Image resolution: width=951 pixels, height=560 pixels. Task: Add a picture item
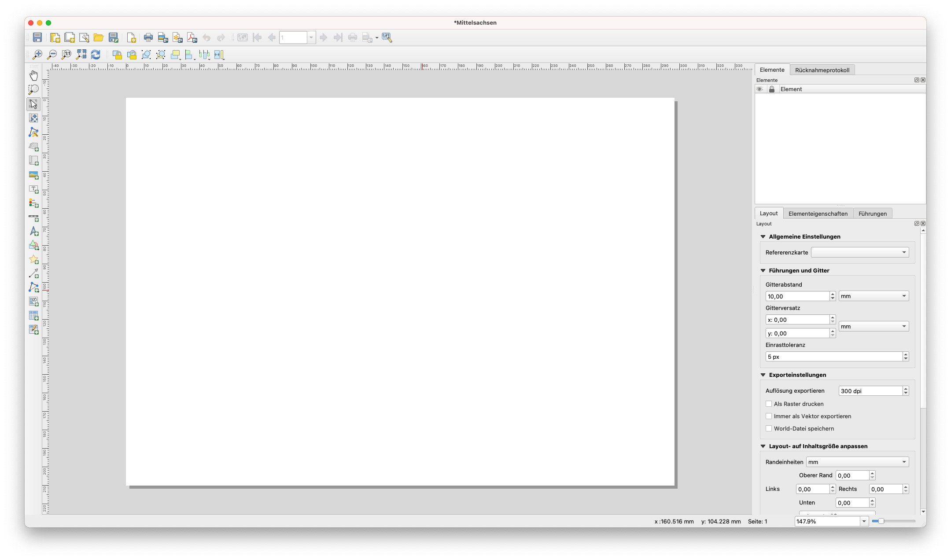(x=33, y=175)
